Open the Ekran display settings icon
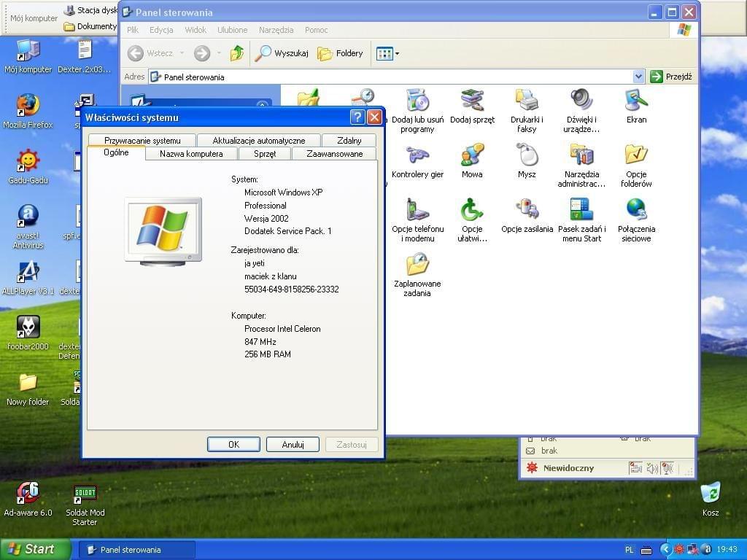Image resolution: width=747 pixels, height=560 pixels. [636, 101]
